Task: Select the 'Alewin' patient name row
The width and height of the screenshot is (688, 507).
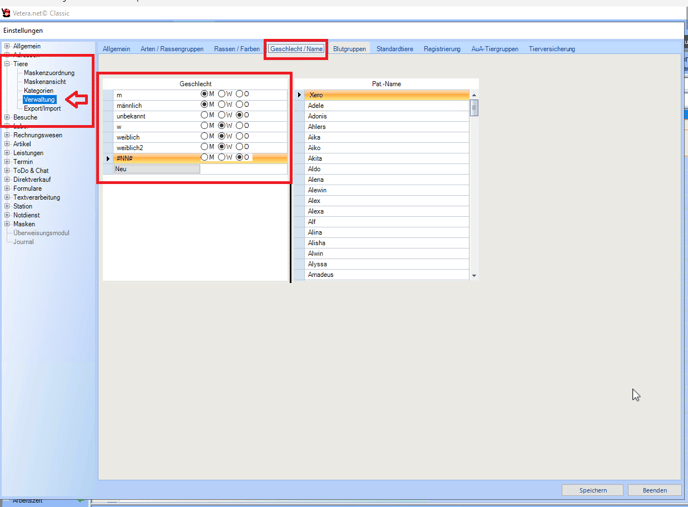Action: 387,190
